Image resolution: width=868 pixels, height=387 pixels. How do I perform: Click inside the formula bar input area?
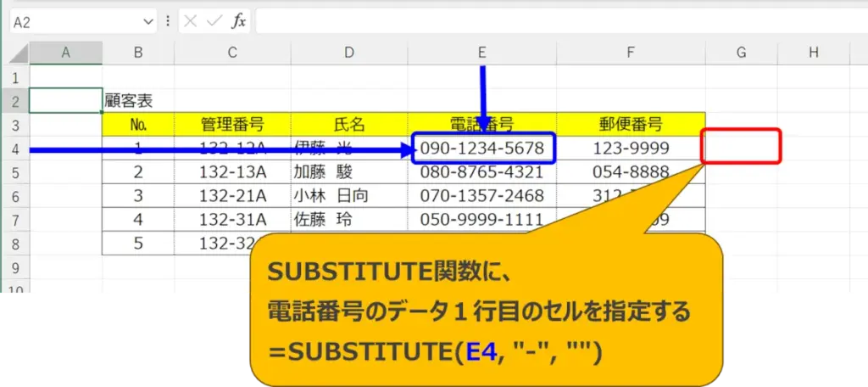click(x=551, y=21)
